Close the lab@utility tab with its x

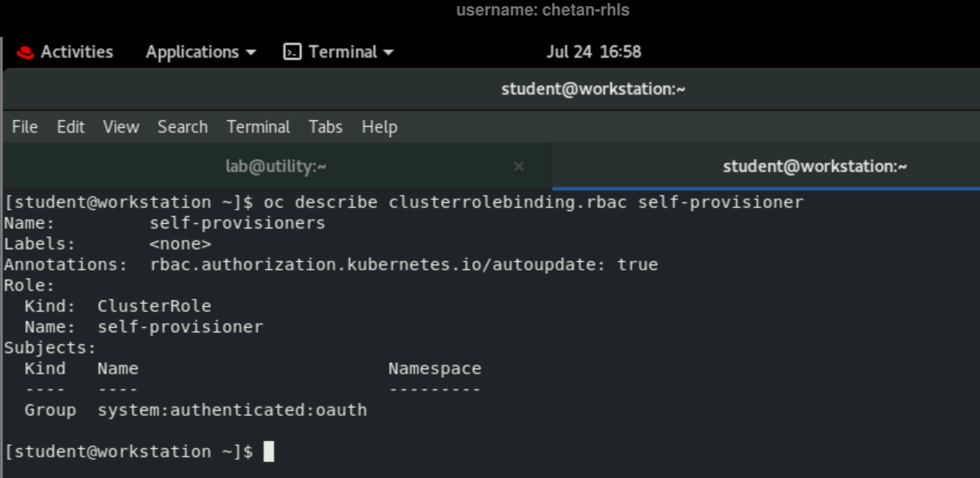click(519, 166)
